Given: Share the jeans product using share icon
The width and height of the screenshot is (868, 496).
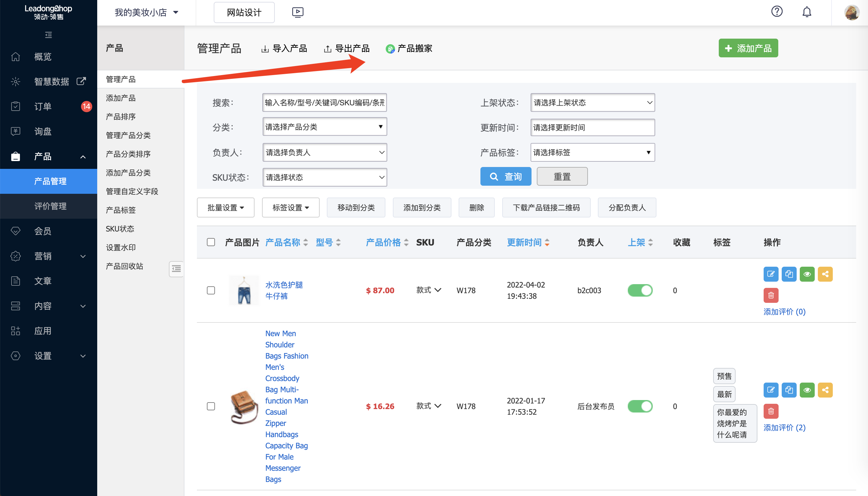Looking at the screenshot, I should pos(825,274).
